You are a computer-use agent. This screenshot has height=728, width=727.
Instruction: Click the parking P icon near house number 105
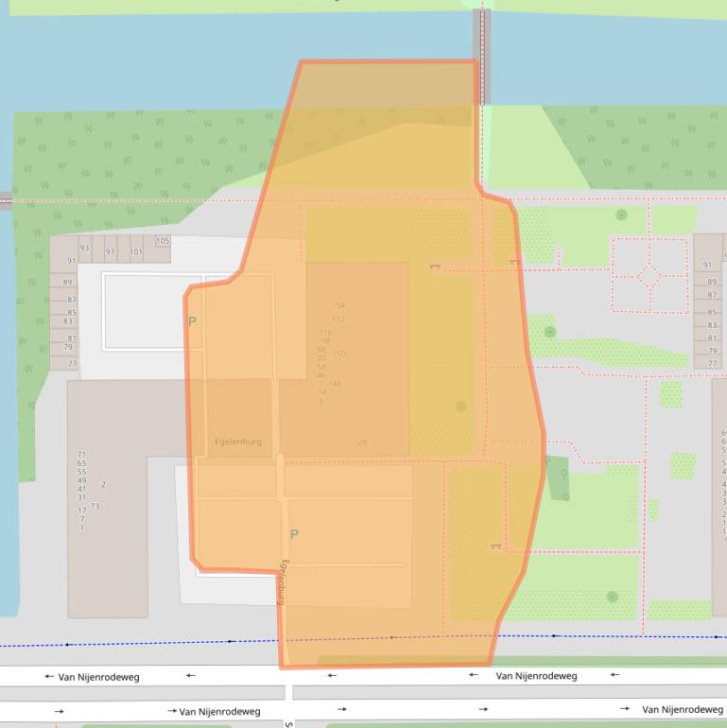click(x=192, y=321)
